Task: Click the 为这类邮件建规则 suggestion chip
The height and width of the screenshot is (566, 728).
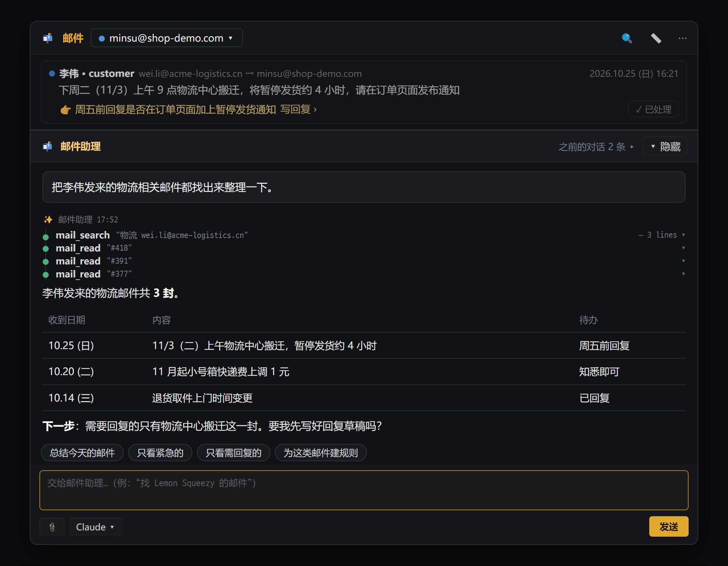Action: pyautogui.click(x=321, y=453)
